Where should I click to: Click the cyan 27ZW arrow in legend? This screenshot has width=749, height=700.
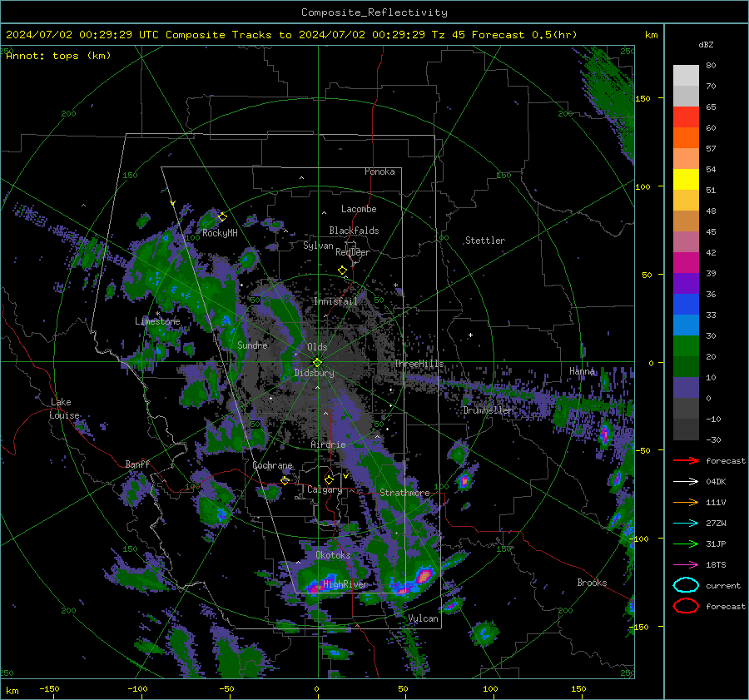click(x=686, y=524)
